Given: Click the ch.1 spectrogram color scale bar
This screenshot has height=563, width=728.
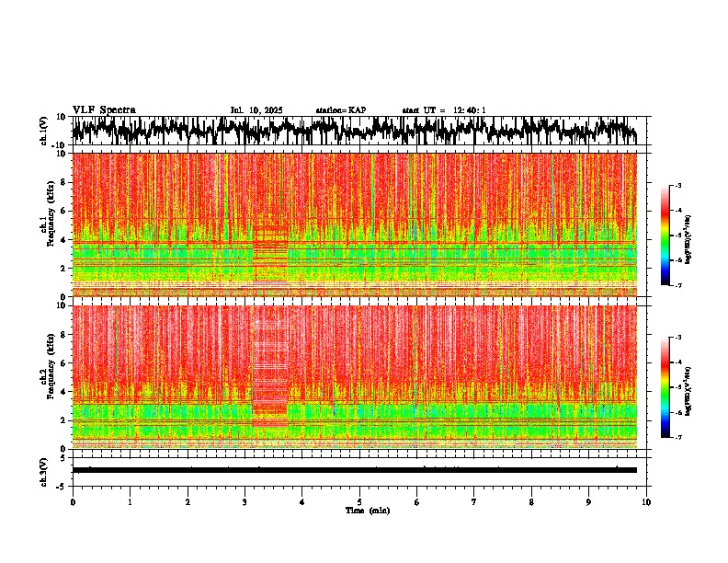Looking at the screenshot, I should click(x=665, y=236).
